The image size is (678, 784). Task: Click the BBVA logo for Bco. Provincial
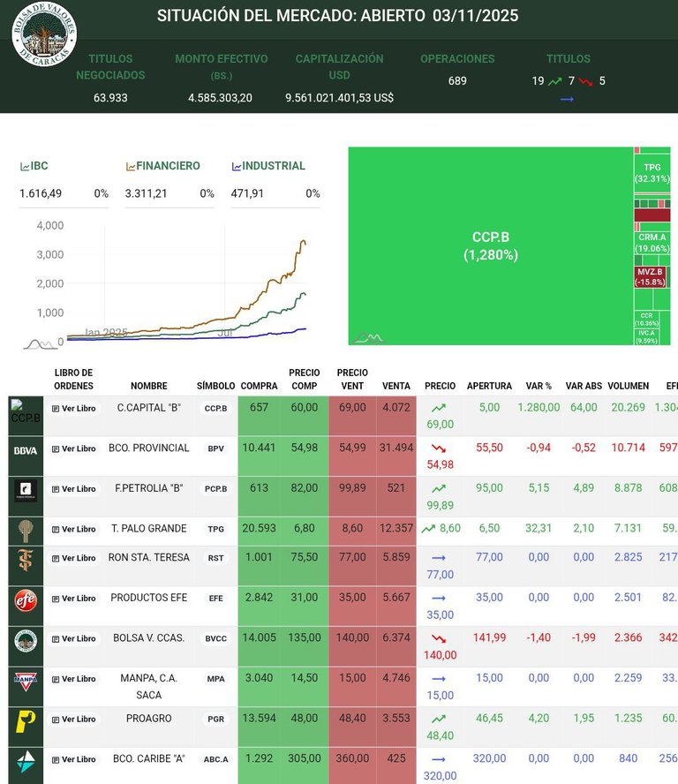(x=26, y=450)
